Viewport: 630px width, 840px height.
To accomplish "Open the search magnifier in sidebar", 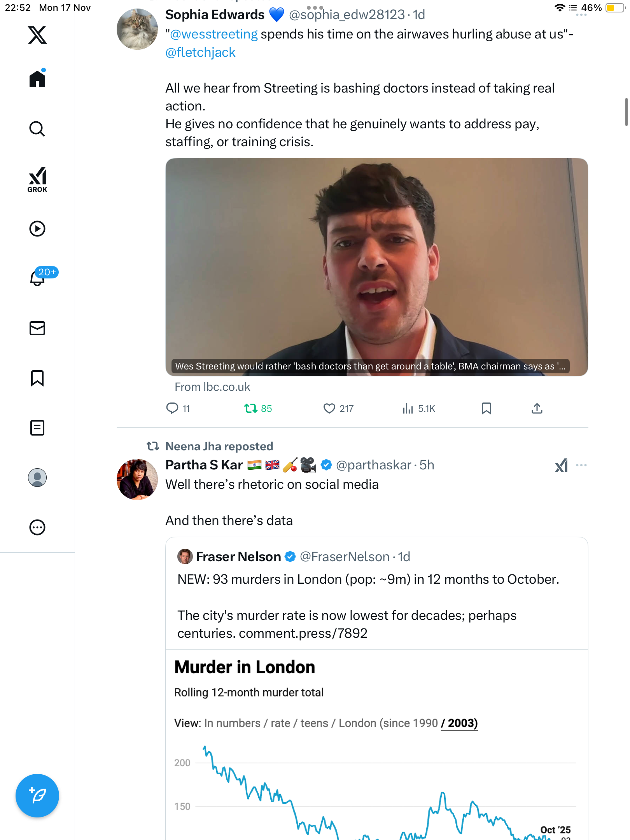I will (x=37, y=129).
